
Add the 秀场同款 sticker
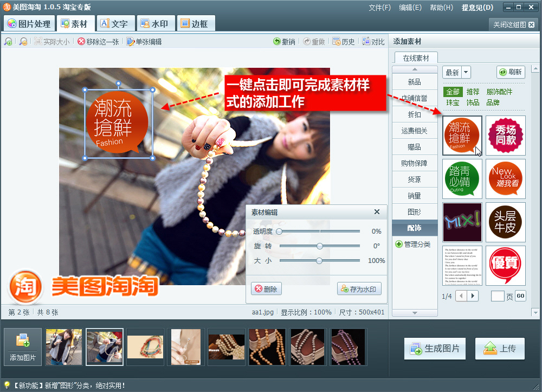point(505,136)
